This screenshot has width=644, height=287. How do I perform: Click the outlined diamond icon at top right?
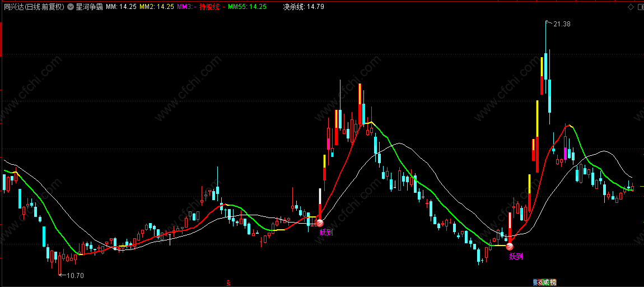tap(631, 7)
